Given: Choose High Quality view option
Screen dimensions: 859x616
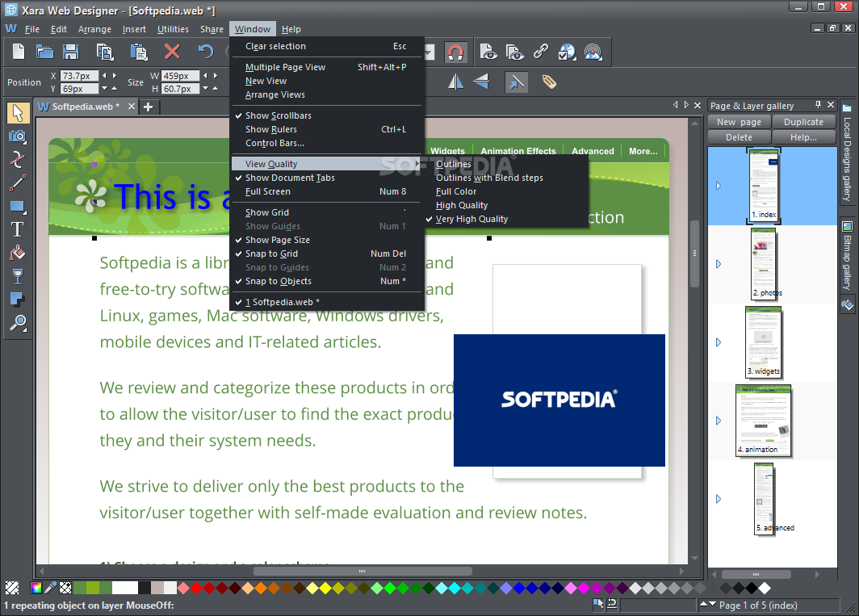Looking at the screenshot, I should [505, 205].
